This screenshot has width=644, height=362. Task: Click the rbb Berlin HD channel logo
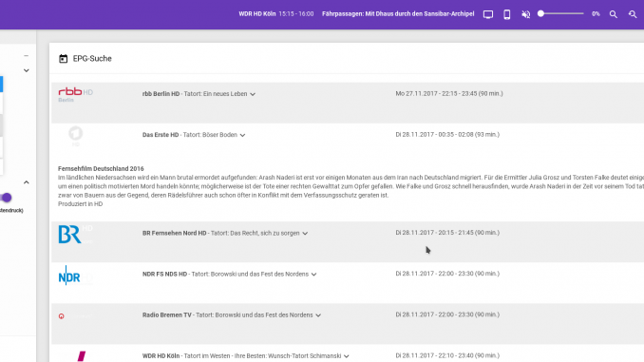[x=76, y=94]
